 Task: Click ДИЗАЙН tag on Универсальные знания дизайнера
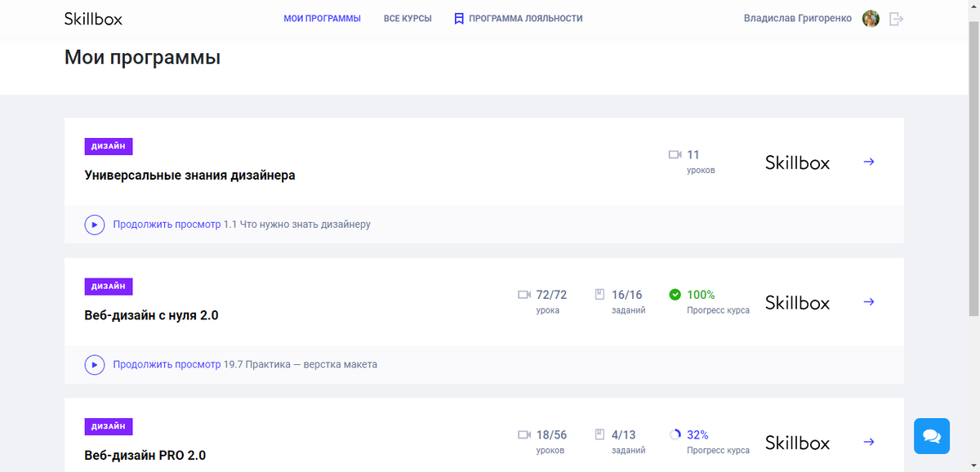pos(109,146)
